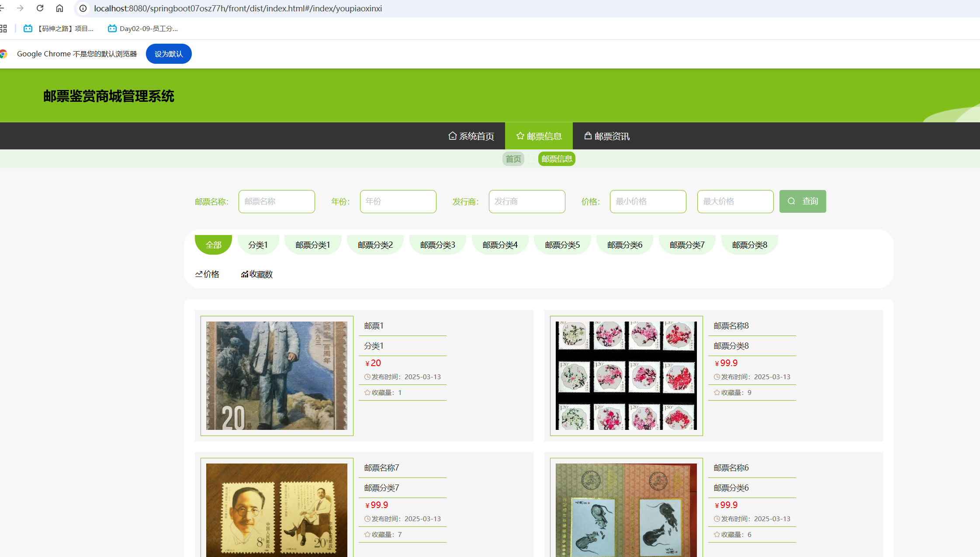The image size is (980, 557).
Task: Open the 邮票资讯 nav tab
Action: tap(607, 136)
